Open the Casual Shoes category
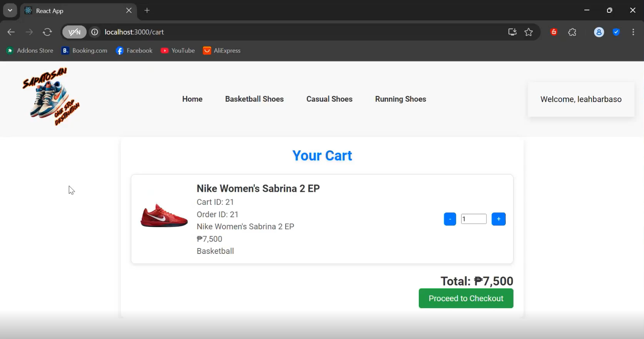Screen dimensions: 644x339 [x=330, y=99]
